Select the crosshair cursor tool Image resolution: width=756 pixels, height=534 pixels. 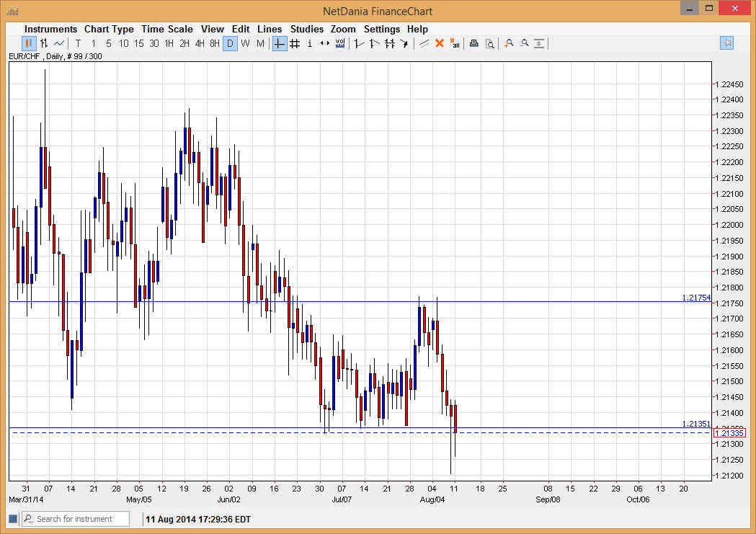click(x=279, y=43)
